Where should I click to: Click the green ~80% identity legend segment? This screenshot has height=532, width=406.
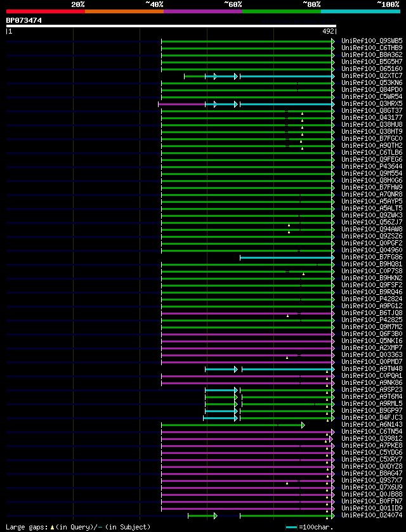[x=282, y=11]
